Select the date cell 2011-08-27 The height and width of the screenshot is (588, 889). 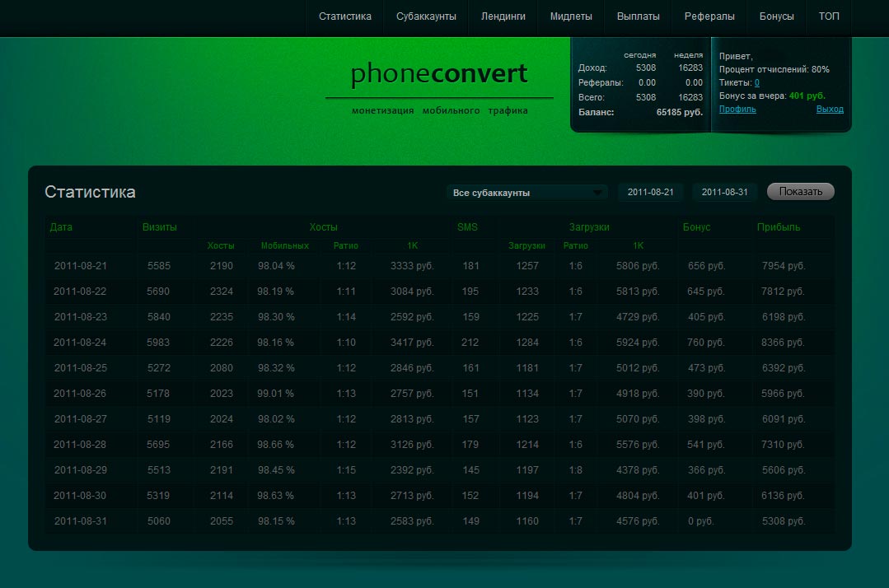click(81, 418)
